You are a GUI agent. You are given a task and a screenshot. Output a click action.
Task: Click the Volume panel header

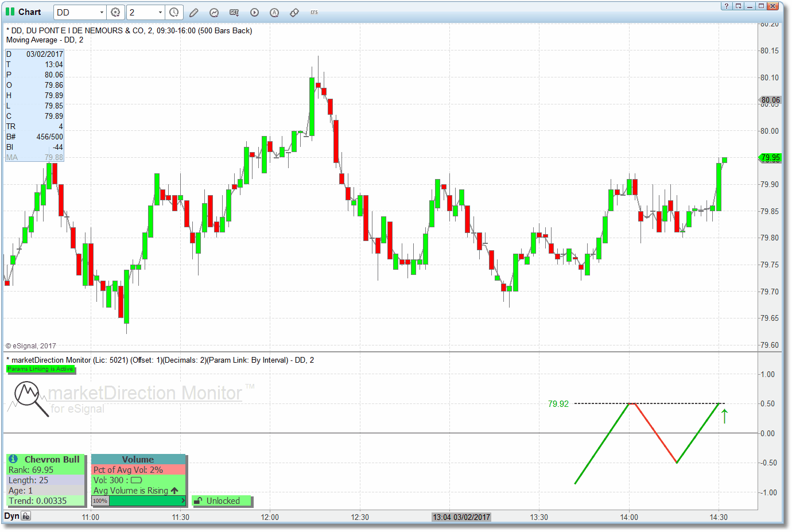coord(138,459)
